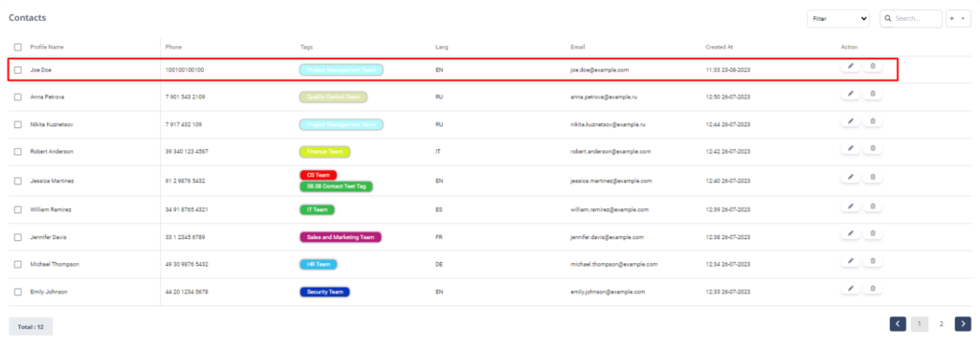Edit Robert Anderson's contact
Image resolution: width=980 pixels, height=349 pixels.
pos(850,148)
